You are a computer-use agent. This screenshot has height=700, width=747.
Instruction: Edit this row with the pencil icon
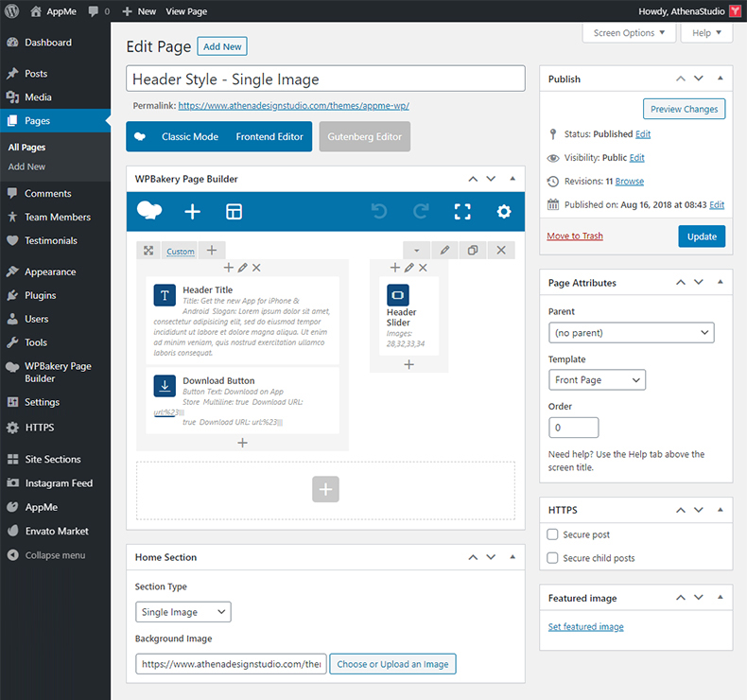pyautogui.click(x=444, y=250)
